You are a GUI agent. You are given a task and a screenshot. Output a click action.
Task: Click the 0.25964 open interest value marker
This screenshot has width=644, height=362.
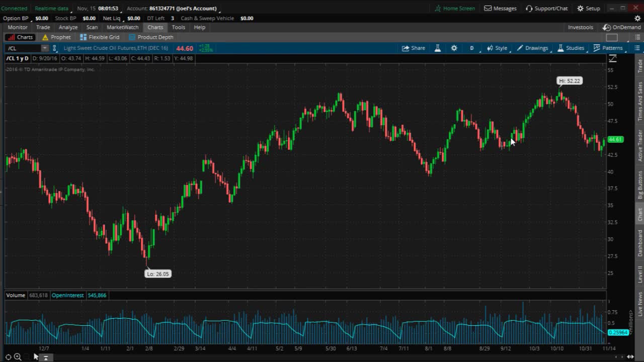618,332
